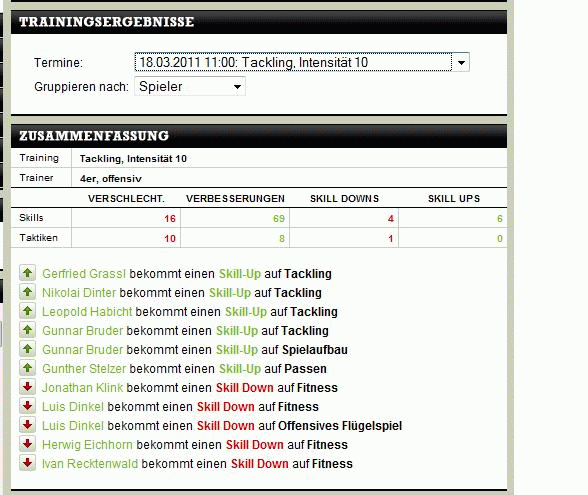Open player link Leopold Habicht
The image size is (588, 495).
[87, 312]
